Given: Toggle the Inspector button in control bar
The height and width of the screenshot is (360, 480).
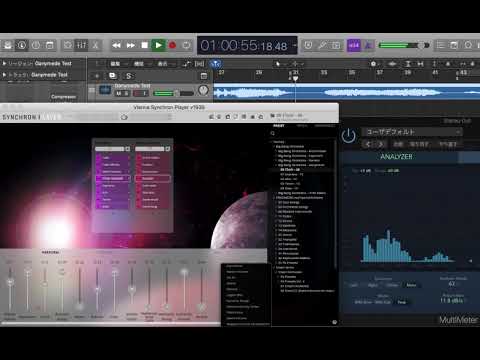Looking at the screenshot, I should tap(22, 45).
